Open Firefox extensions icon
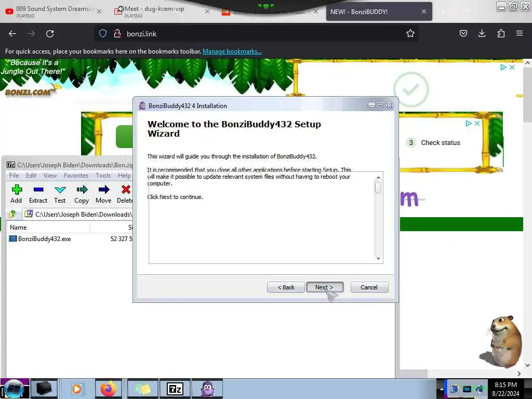 (501, 33)
